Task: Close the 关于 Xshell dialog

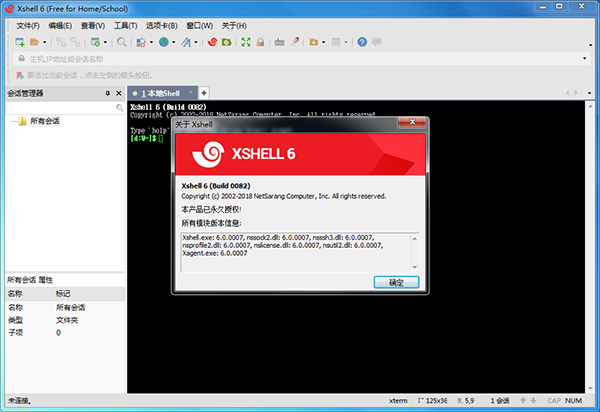Action: [x=412, y=122]
